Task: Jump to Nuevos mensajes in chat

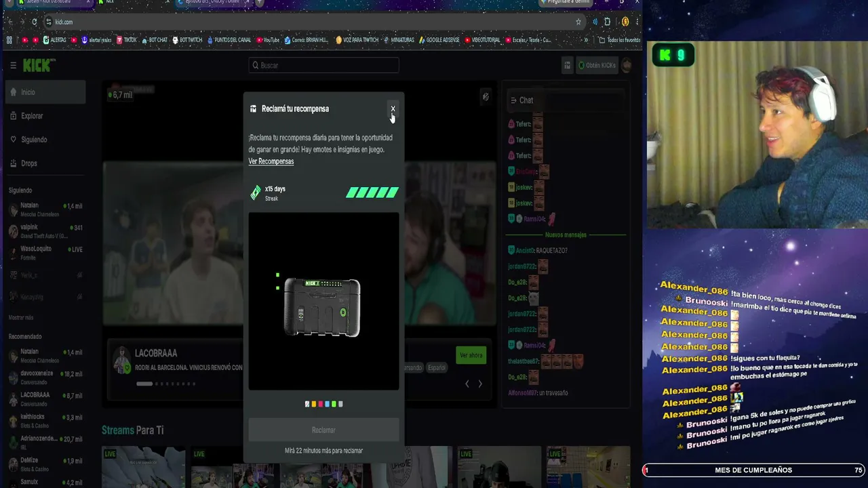Action: (x=566, y=235)
